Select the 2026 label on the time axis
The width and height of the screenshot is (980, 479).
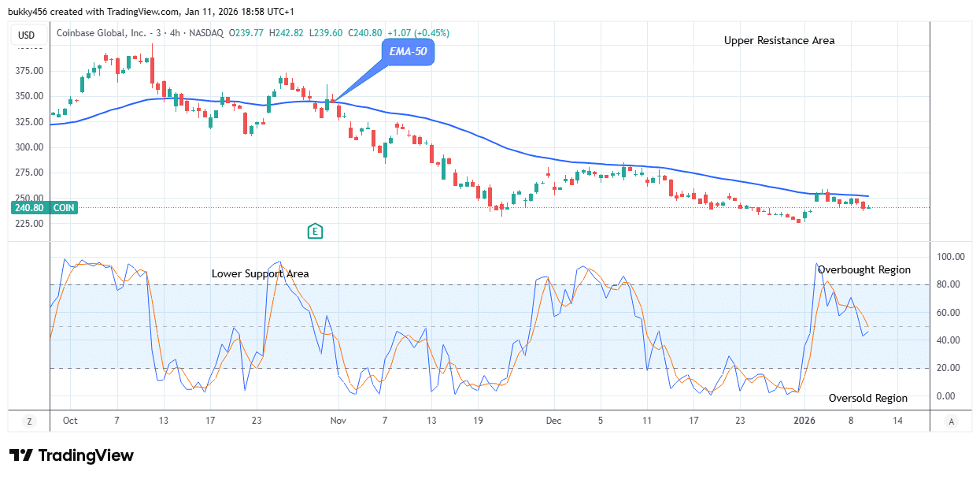click(806, 421)
